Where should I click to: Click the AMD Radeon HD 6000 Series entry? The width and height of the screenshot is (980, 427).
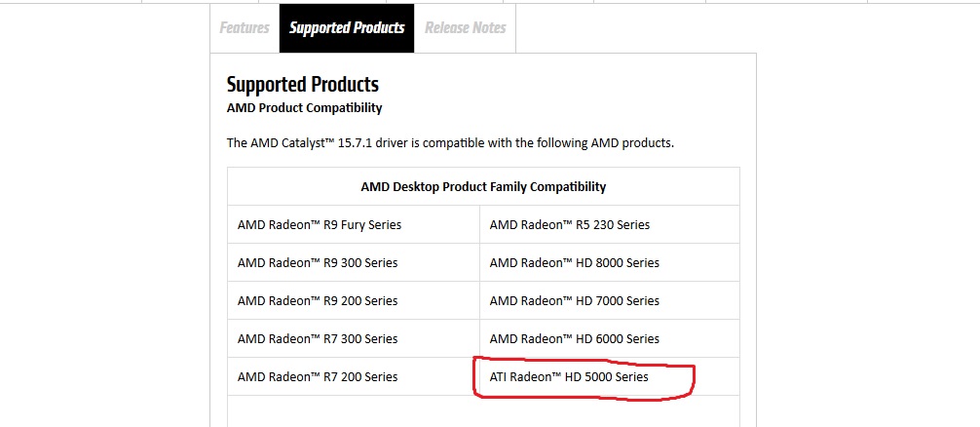[x=610, y=339]
